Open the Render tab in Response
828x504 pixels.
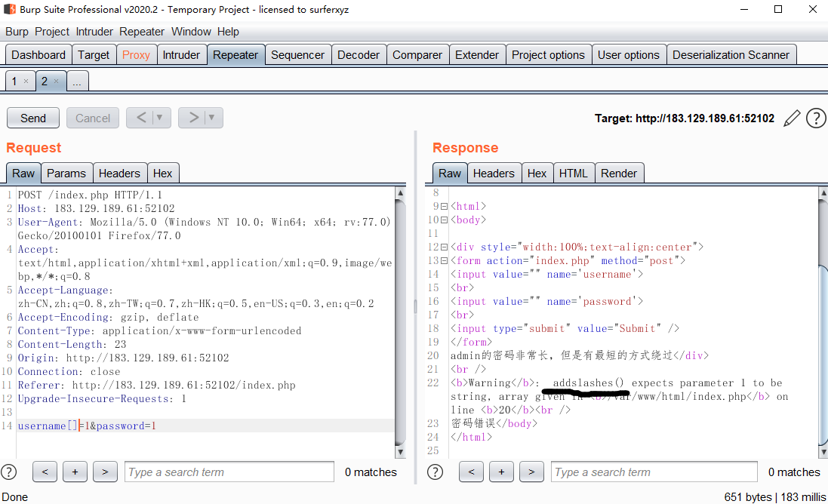click(619, 173)
